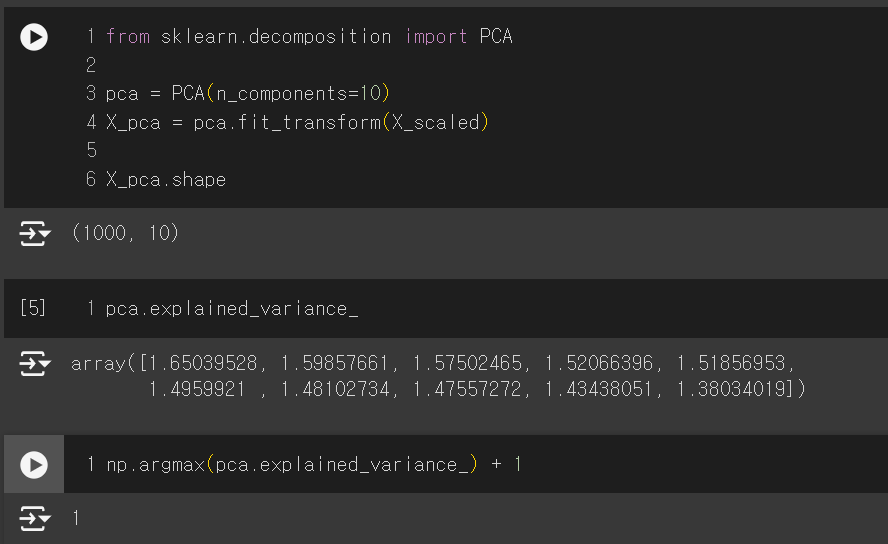Click the 'np.argmax(pca.explained_variance_) + 1' line
This screenshot has width=888, height=544.
point(314,465)
